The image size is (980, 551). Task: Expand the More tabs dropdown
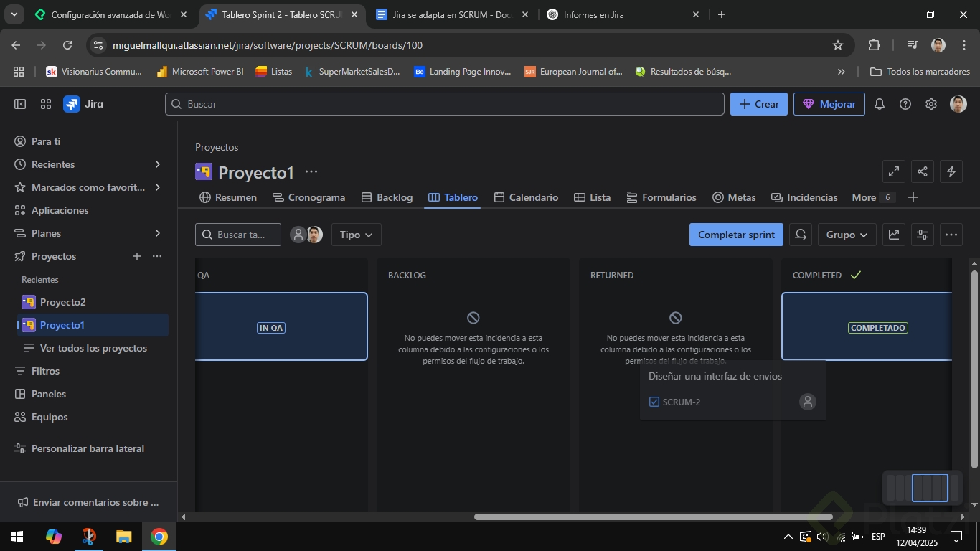(x=872, y=197)
